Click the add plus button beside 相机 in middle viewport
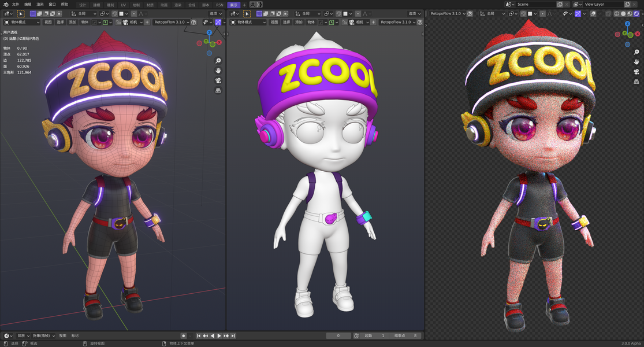 coord(373,22)
